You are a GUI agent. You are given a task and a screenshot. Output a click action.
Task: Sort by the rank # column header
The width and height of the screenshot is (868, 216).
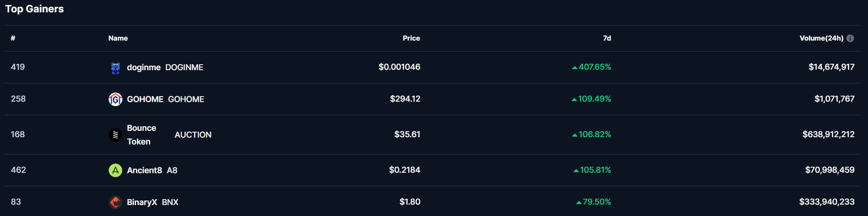13,38
